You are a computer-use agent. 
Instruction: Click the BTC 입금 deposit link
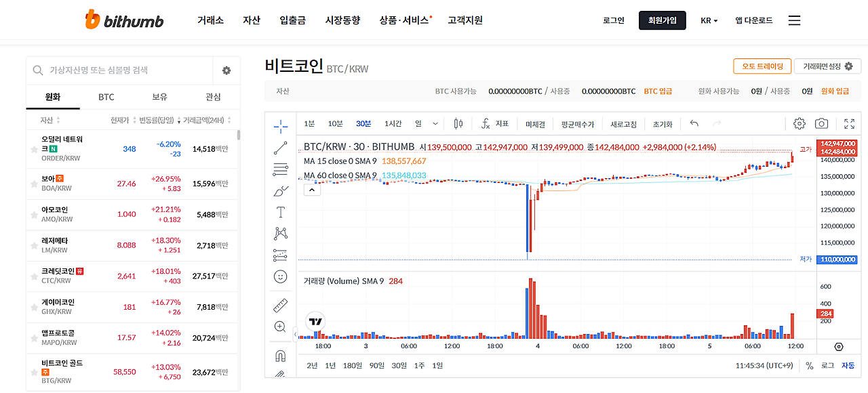click(x=658, y=91)
